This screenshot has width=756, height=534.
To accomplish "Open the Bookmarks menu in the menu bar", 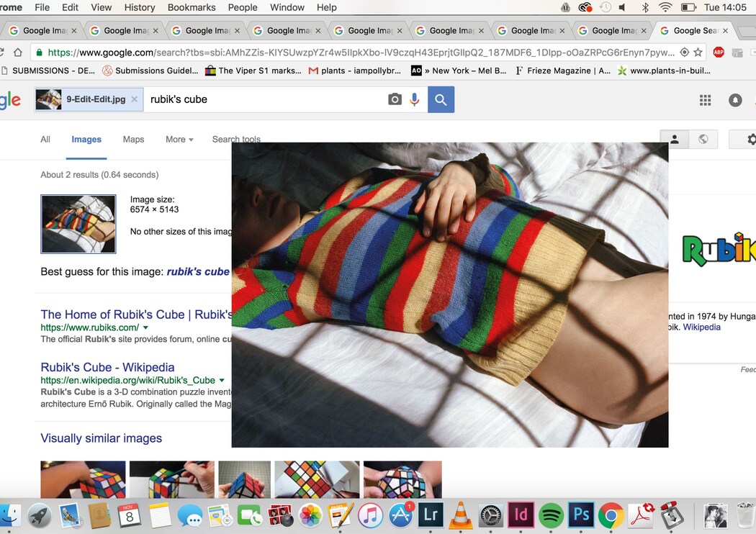I will click(192, 7).
